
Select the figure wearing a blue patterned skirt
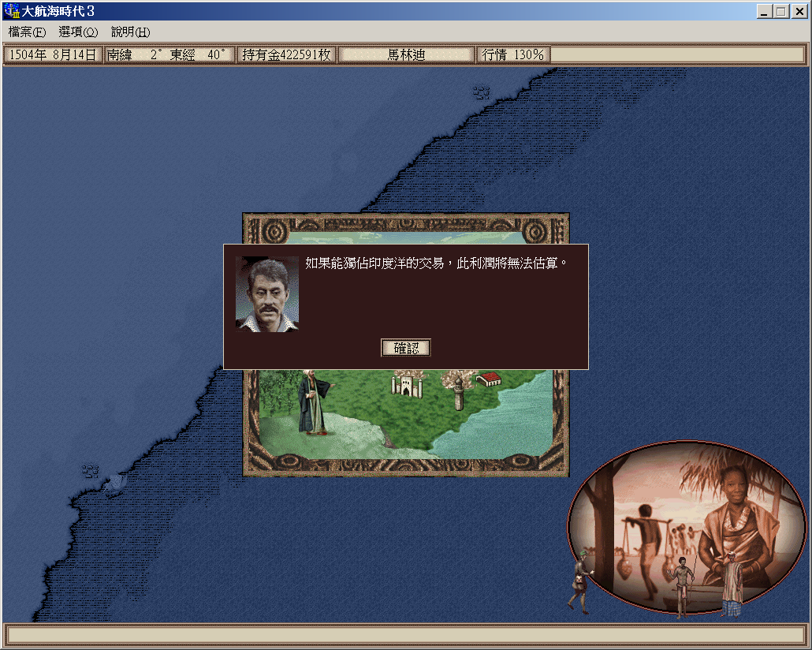732,588
